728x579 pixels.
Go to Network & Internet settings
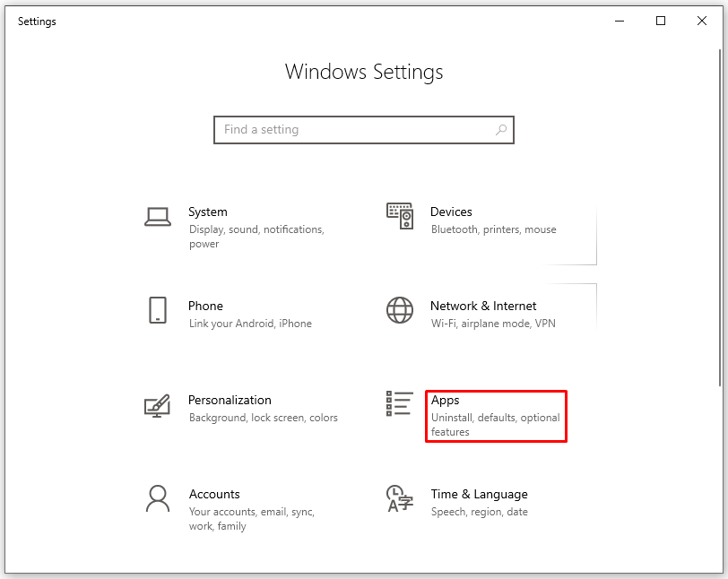tap(483, 306)
